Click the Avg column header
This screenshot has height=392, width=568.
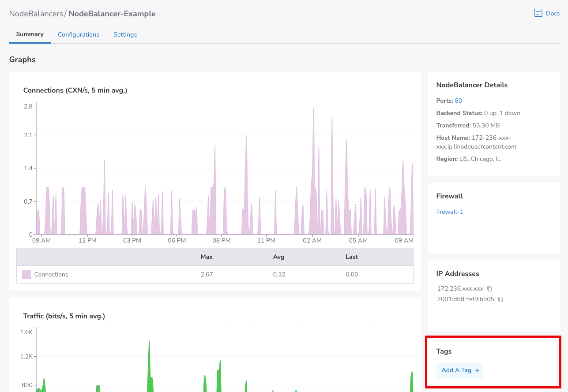[278, 257]
